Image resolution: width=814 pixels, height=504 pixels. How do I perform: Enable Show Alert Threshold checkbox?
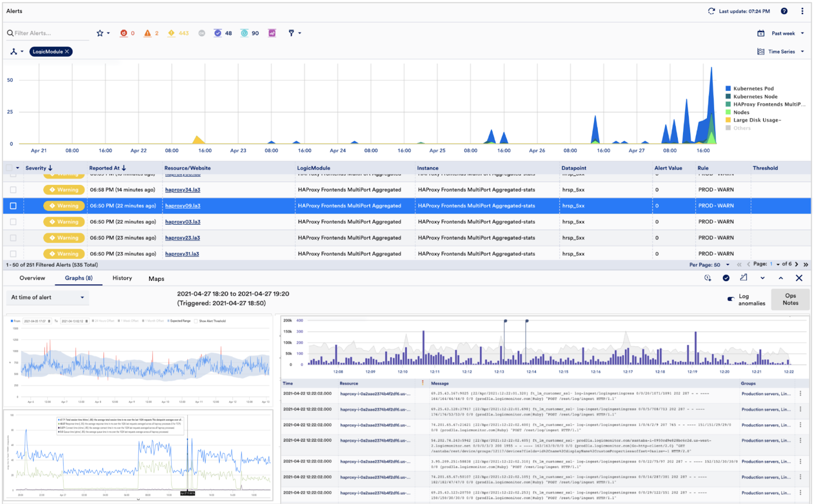(x=196, y=321)
